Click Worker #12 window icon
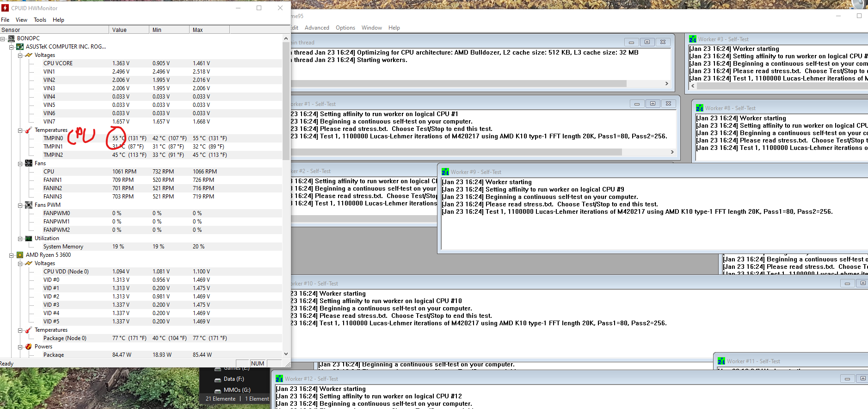This screenshot has width=868, height=409. click(x=279, y=379)
